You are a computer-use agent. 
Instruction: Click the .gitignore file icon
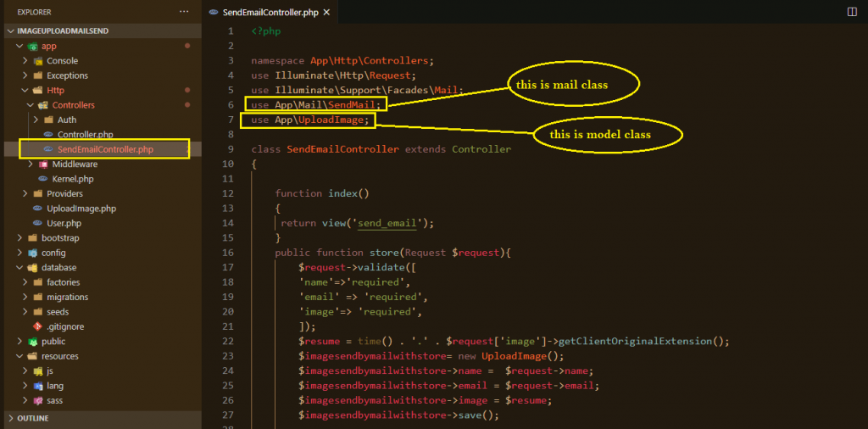point(37,326)
